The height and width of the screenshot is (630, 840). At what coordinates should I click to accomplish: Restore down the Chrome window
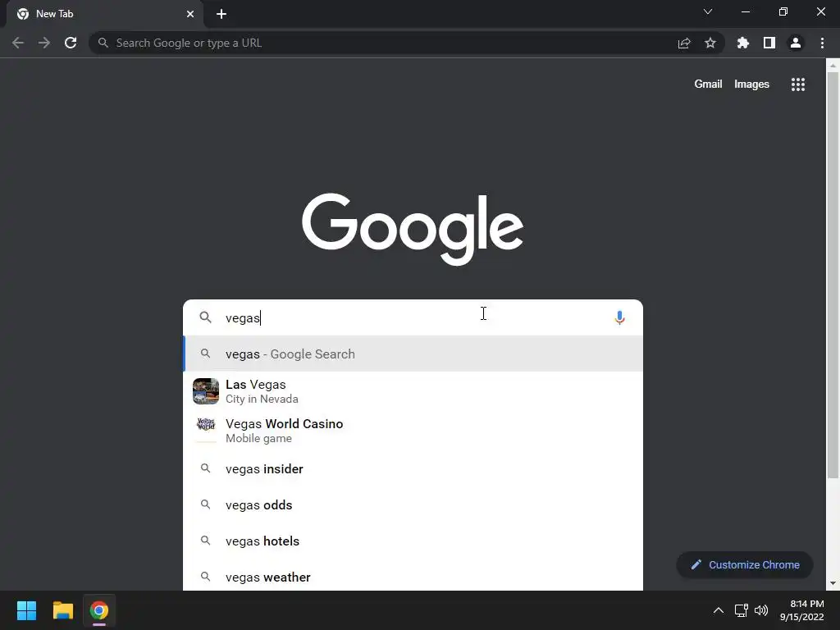pyautogui.click(x=783, y=11)
